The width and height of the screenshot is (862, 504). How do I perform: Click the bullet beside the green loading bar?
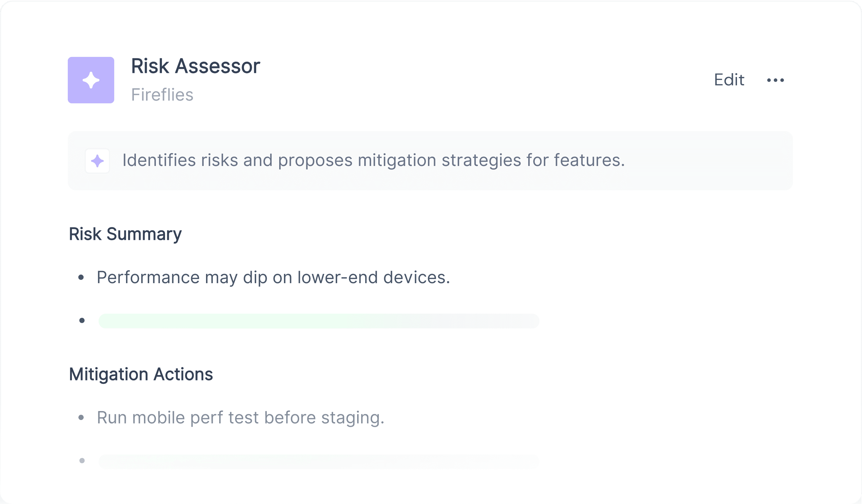click(82, 320)
